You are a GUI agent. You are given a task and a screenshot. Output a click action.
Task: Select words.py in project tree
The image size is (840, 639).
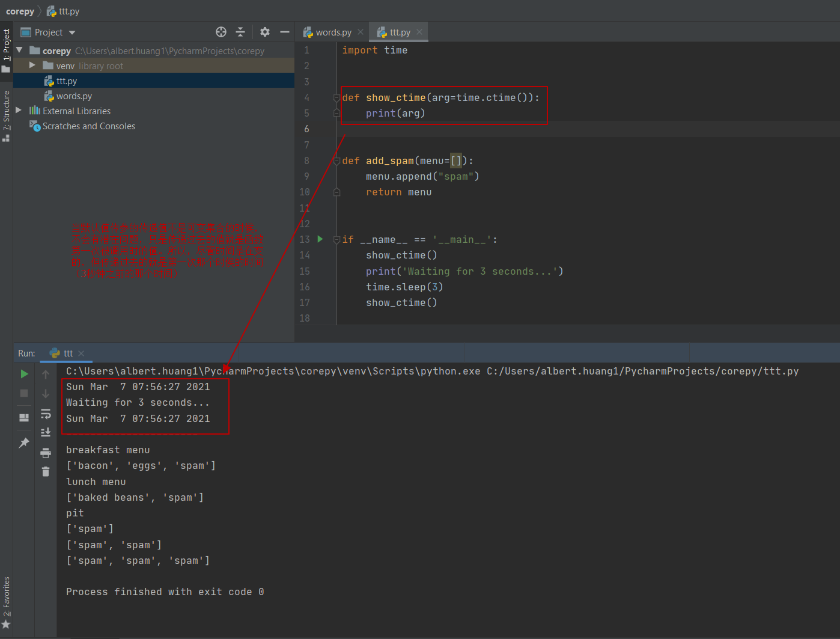click(x=154, y=96)
